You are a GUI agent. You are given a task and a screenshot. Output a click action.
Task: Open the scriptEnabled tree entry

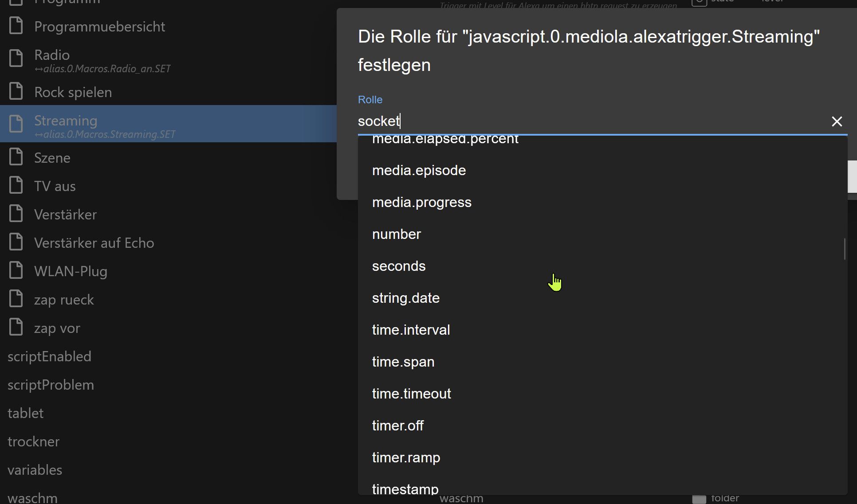click(x=49, y=356)
